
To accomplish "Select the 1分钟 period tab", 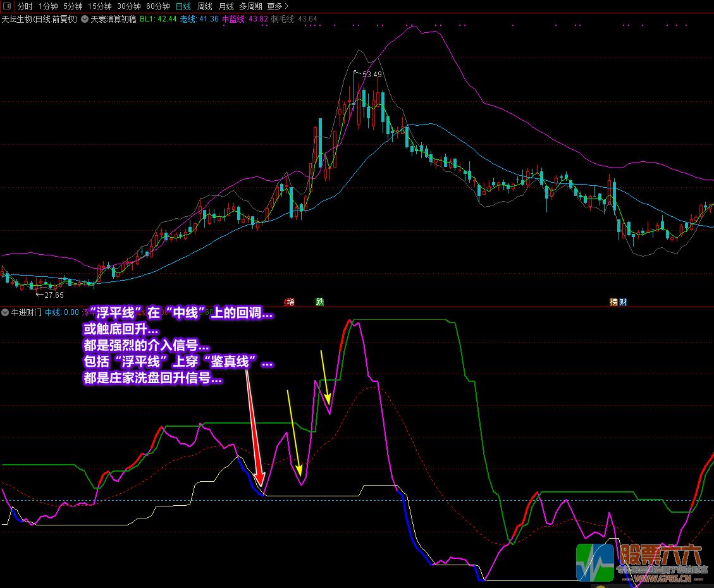I will pos(48,6).
